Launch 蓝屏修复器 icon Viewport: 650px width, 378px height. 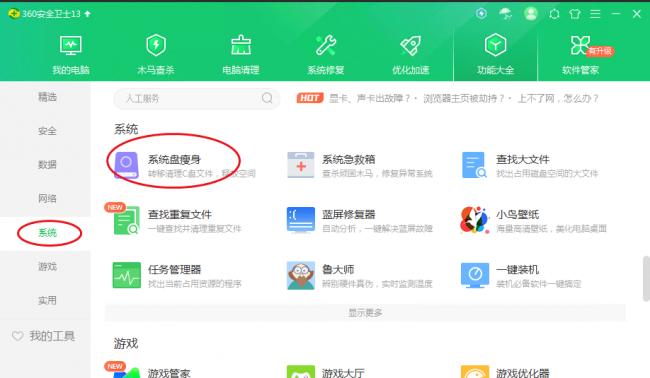[301, 220]
